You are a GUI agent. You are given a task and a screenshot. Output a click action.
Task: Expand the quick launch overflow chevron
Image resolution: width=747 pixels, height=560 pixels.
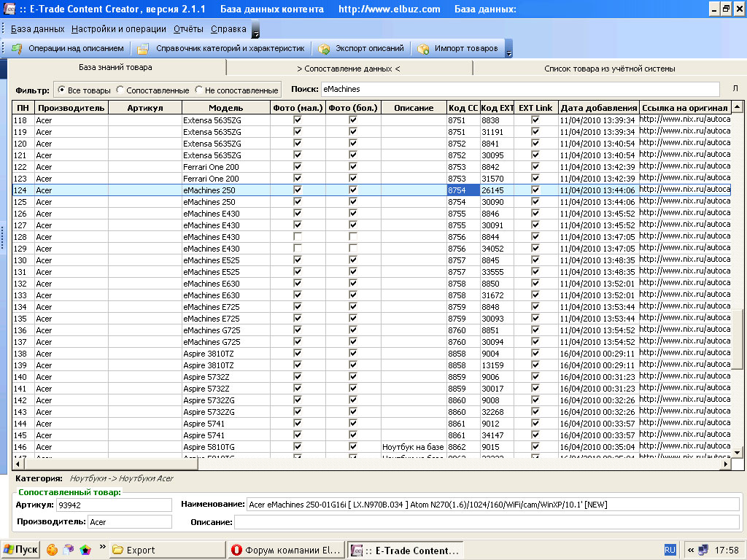click(x=102, y=547)
